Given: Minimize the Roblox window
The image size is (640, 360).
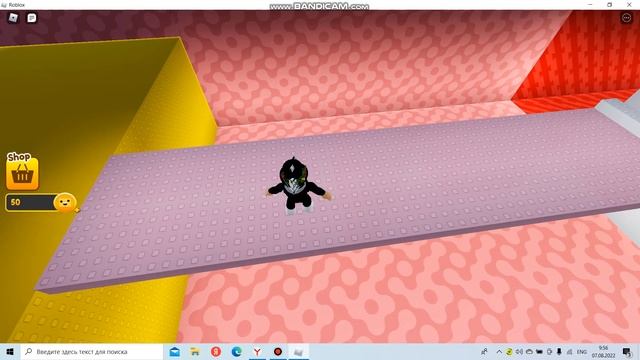Looking at the screenshot, I should coord(590,4).
